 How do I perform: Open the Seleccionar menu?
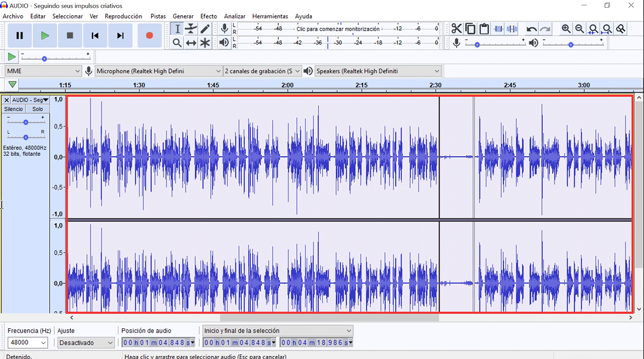(68, 16)
